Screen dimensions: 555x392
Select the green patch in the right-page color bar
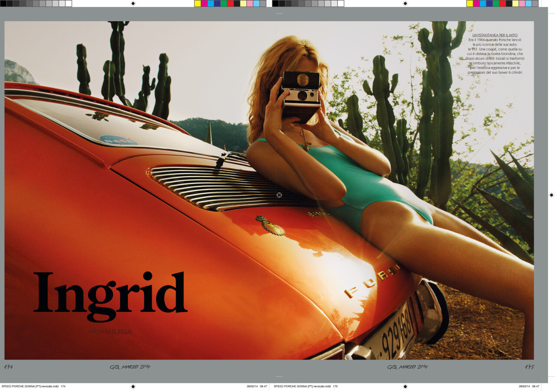tap(496, 3)
